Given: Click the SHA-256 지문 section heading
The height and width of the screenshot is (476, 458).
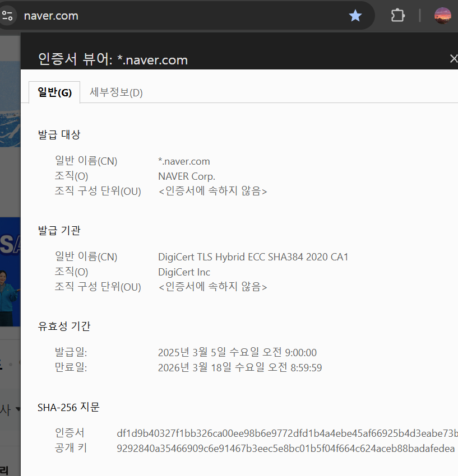Looking at the screenshot, I should click(x=68, y=407).
